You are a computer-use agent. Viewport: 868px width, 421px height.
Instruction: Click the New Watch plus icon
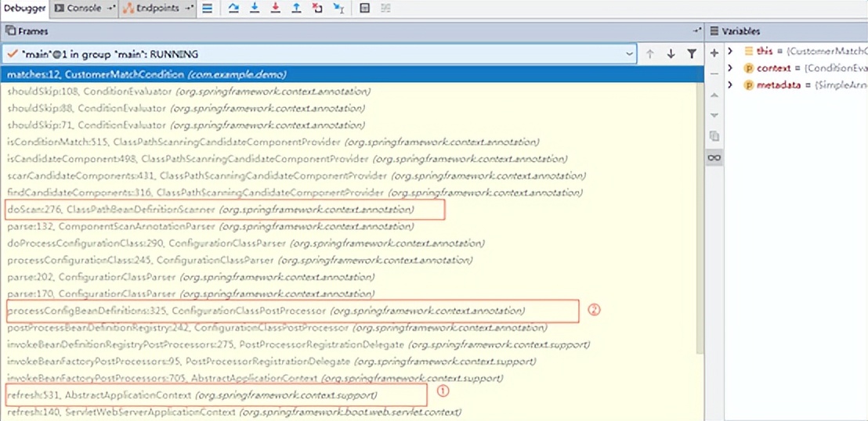714,53
